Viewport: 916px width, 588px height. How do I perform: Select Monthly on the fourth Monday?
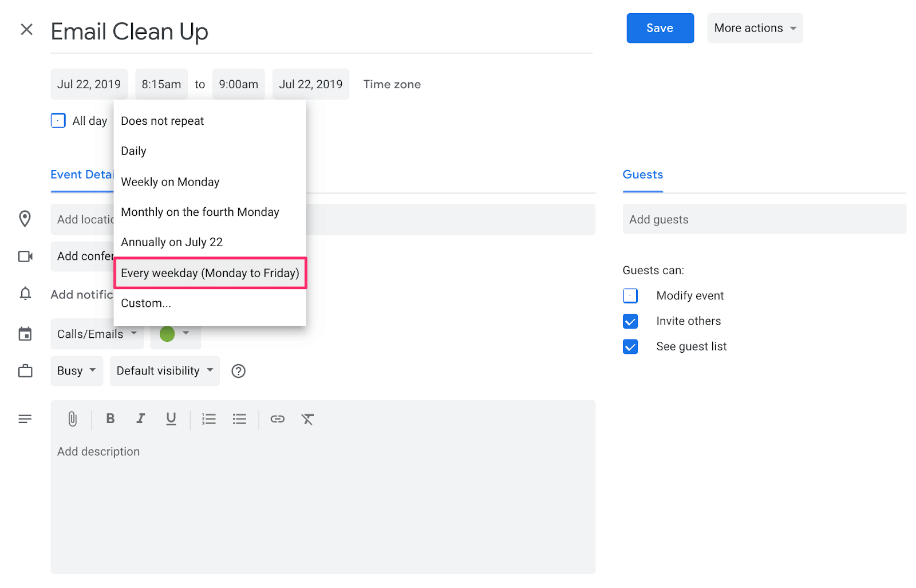tap(210, 212)
